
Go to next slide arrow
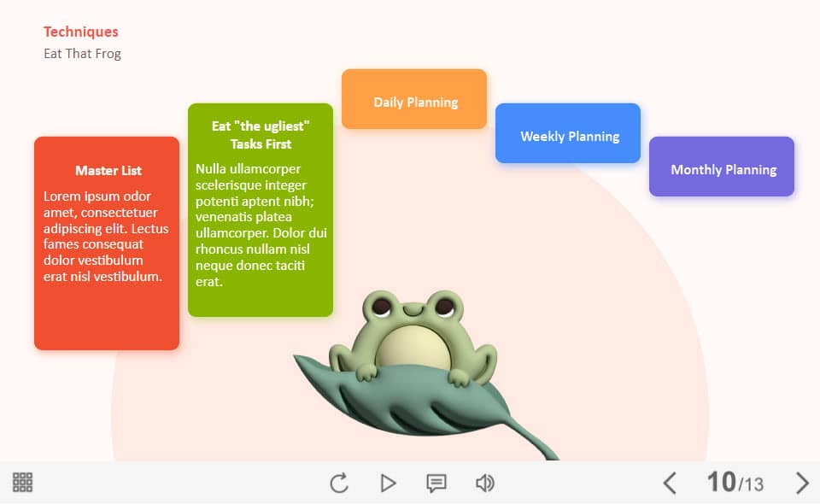pyautogui.click(x=802, y=483)
